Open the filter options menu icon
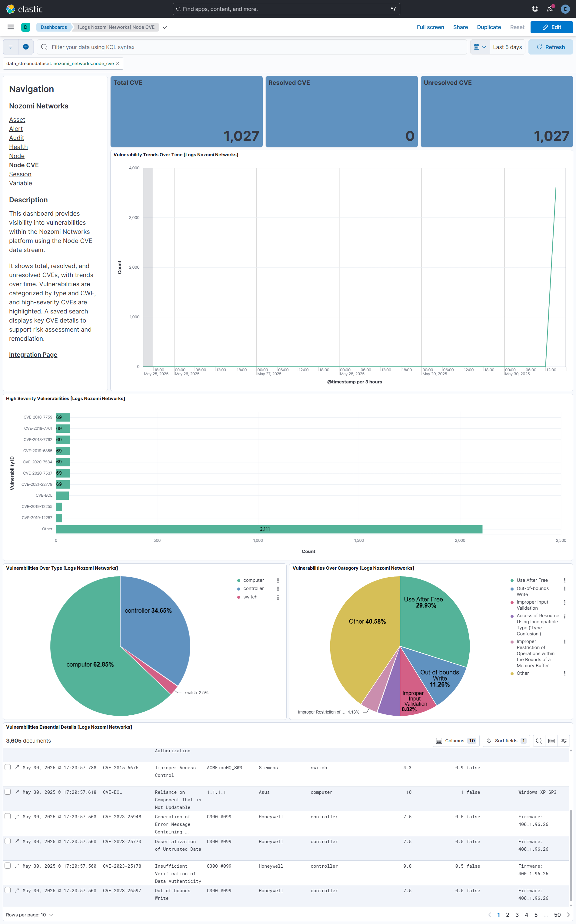The image size is (576, 924). 11,47
